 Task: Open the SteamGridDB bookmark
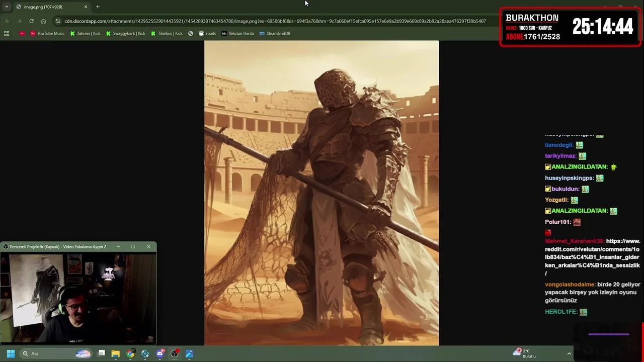[x=275, y=33]
